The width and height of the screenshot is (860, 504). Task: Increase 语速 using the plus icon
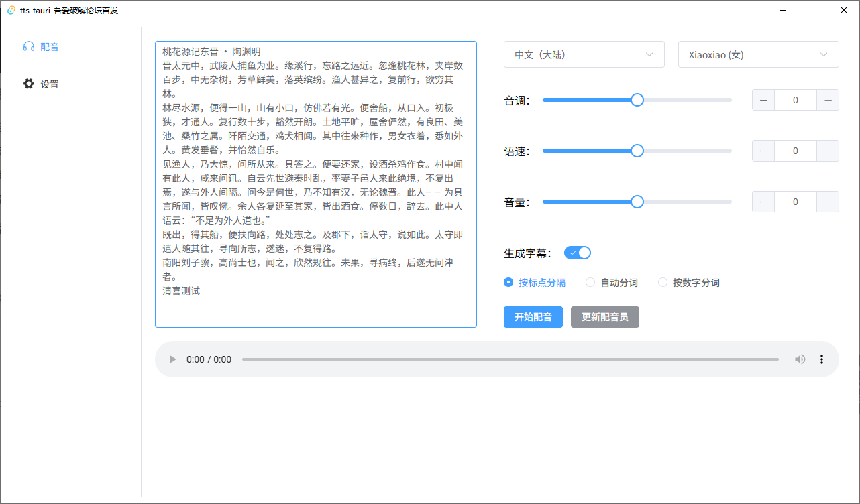(x=827, y=150)
